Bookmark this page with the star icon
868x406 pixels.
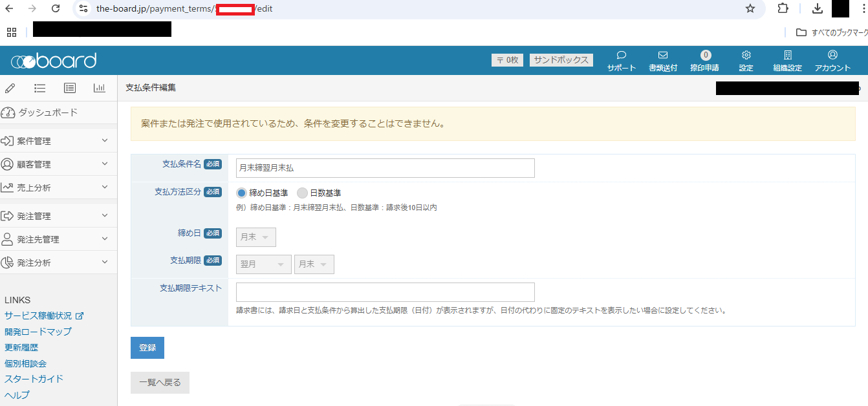750,8
